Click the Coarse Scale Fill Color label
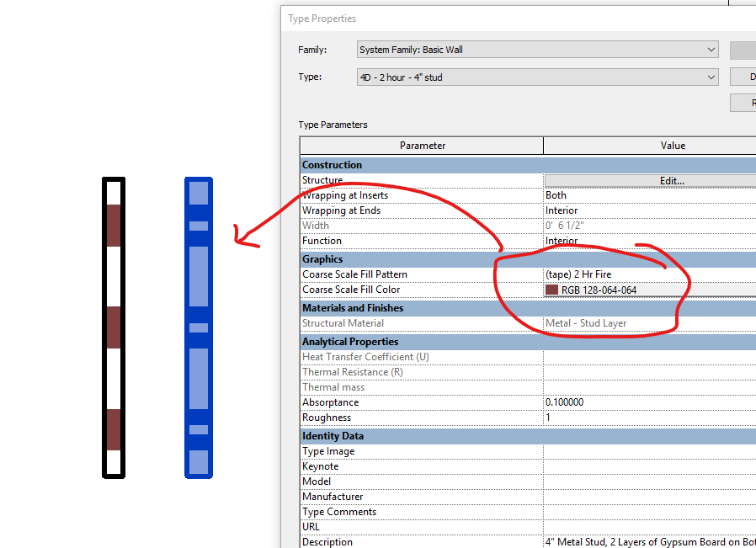This screenshot has height=548, width=756. click(351, 290)
